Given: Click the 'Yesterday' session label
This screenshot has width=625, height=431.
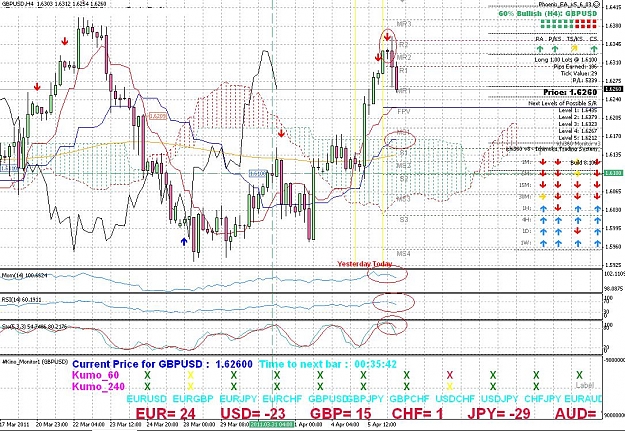Looking at the screenshot, I should pos(354,264).
